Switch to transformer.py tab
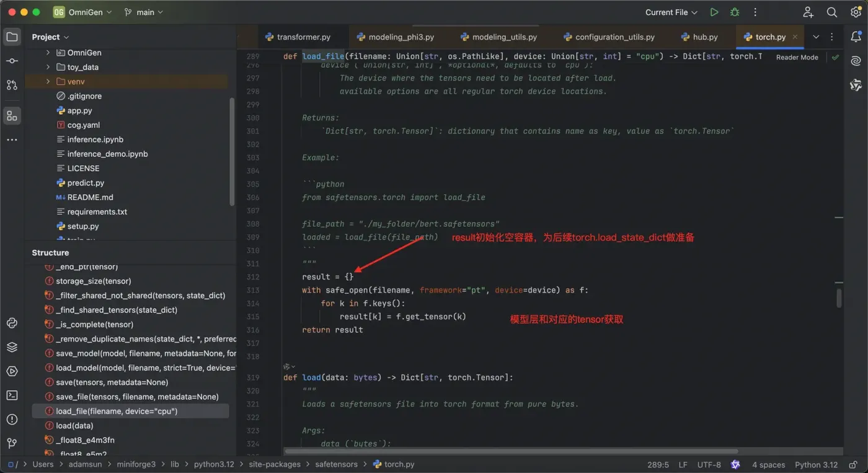The width and height of the screenshot is (868, 473). tap(298, 37)
